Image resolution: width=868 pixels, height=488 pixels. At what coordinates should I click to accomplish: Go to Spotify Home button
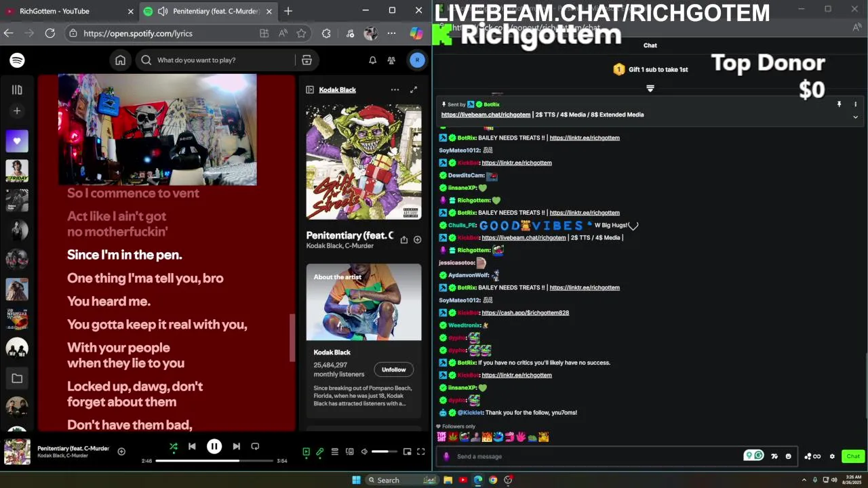coord(120,60)
